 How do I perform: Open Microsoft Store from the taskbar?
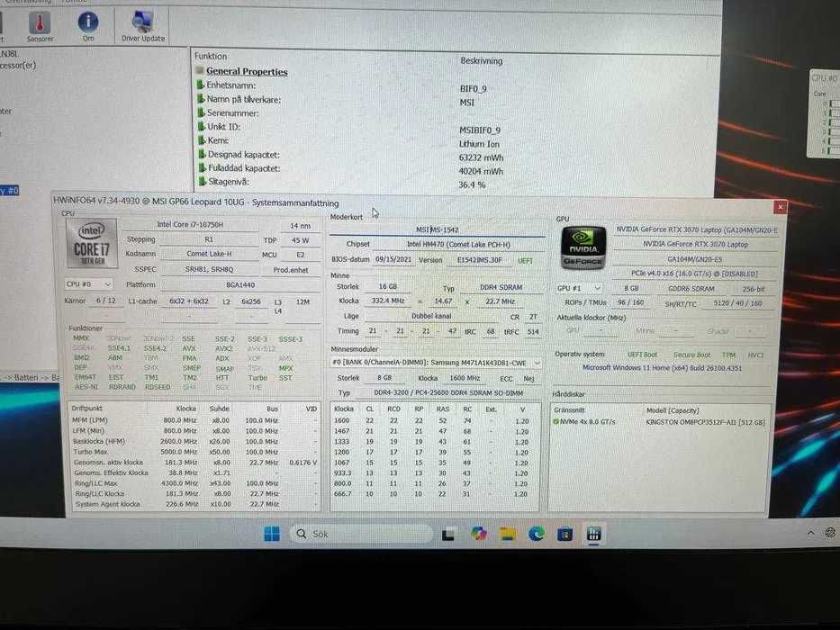tap(565, 534)
